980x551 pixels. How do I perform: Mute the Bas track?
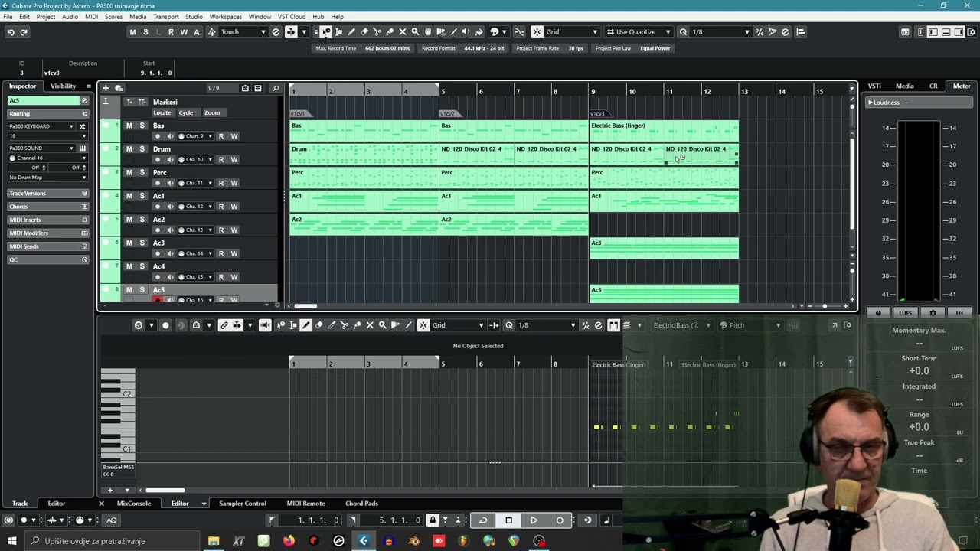point(129,126)
